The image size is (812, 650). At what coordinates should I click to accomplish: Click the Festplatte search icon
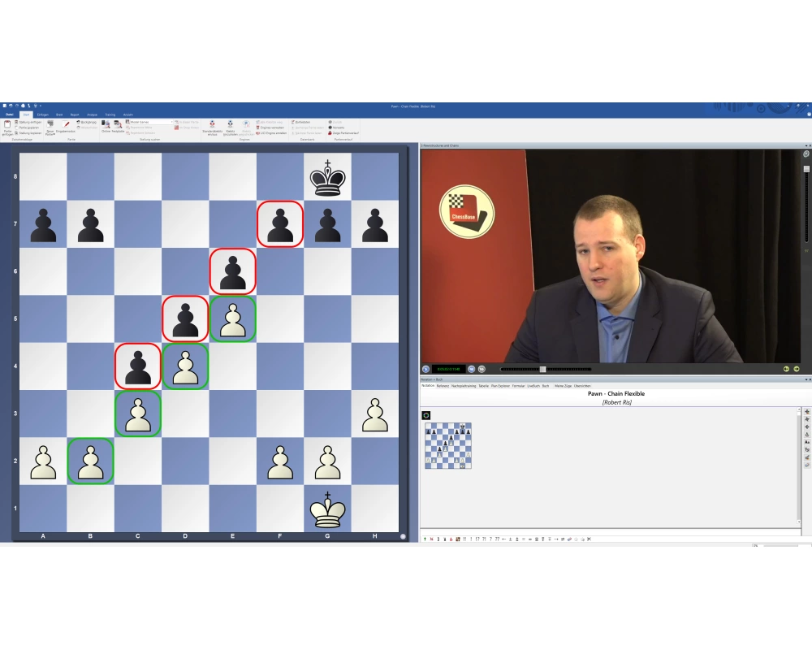pos(119,125)
